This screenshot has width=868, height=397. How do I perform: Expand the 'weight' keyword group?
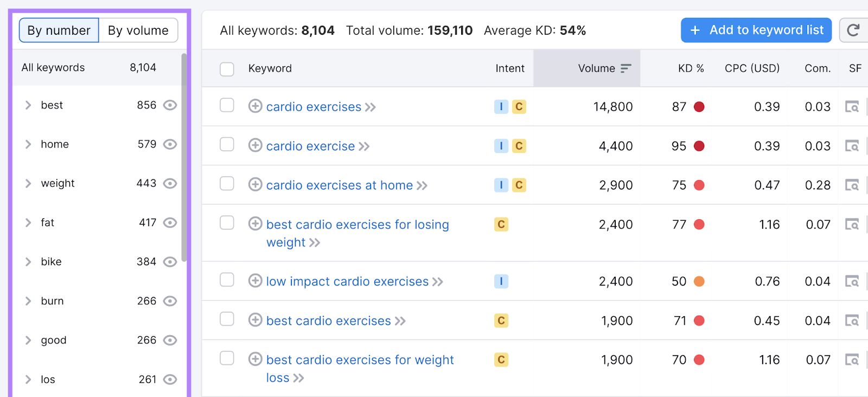(28, 183)
